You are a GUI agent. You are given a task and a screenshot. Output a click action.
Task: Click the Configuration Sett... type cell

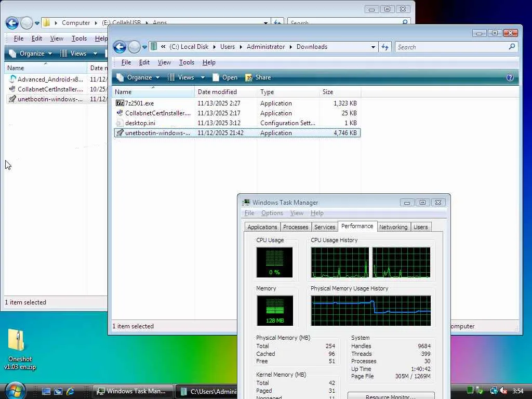click(x=288, y=123)
